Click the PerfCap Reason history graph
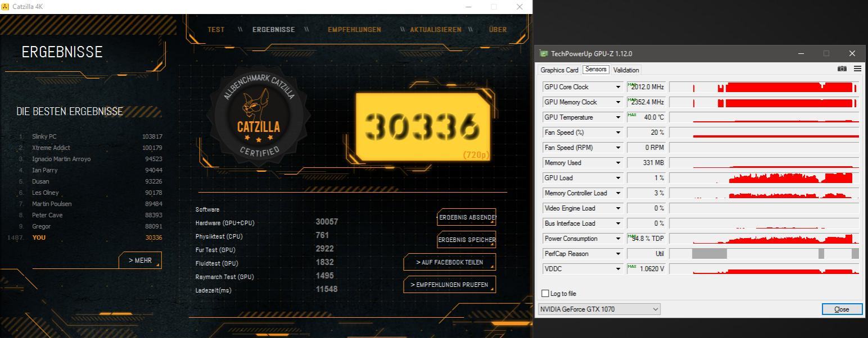868x338 pixels. coord(764,254)
